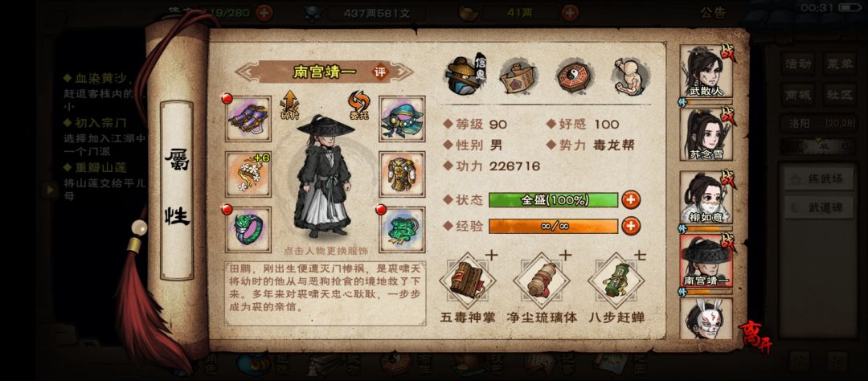
Task: Click the plus button beside 状态 bar
Action: 631,200
